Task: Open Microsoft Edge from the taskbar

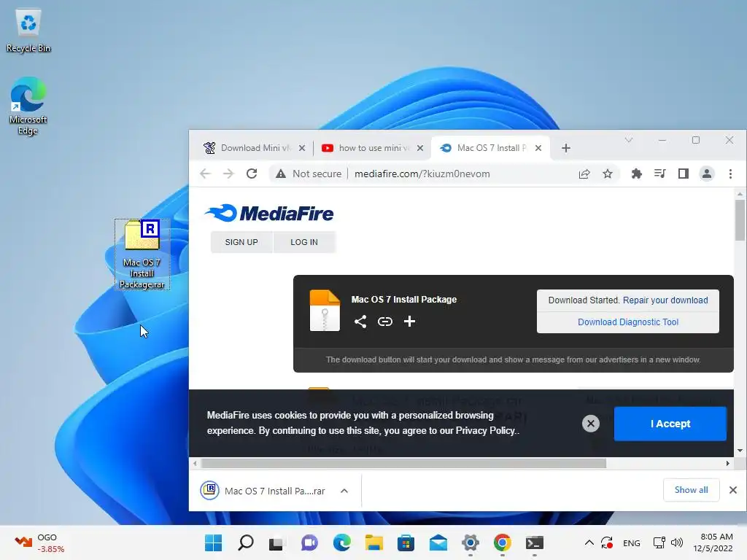Action: coord(341,542)
